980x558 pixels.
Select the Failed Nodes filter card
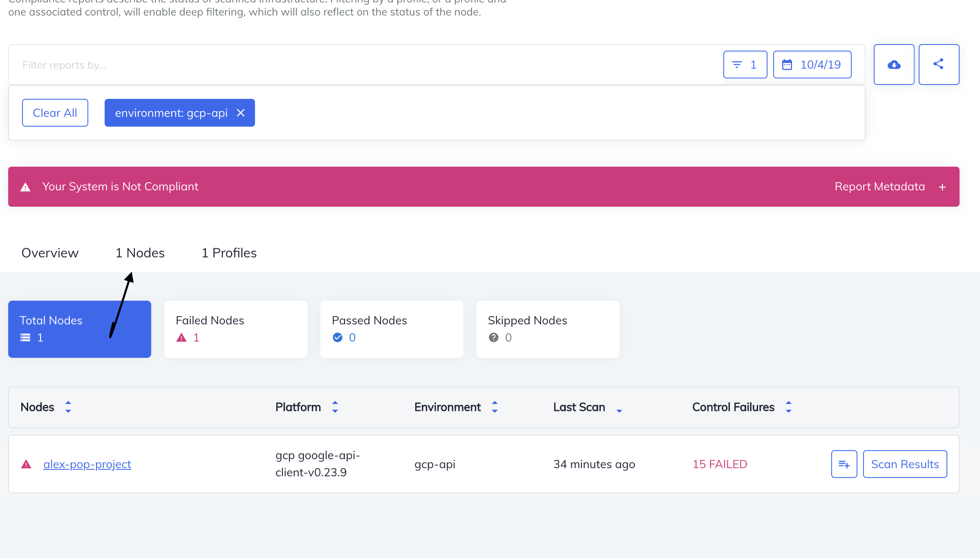[236, 329]
